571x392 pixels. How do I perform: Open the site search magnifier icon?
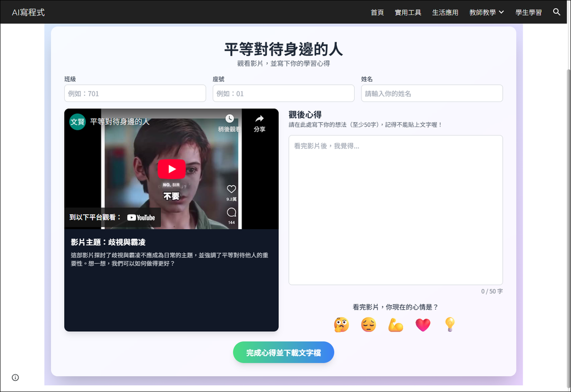pyautogui.click(x=557, y=12)
